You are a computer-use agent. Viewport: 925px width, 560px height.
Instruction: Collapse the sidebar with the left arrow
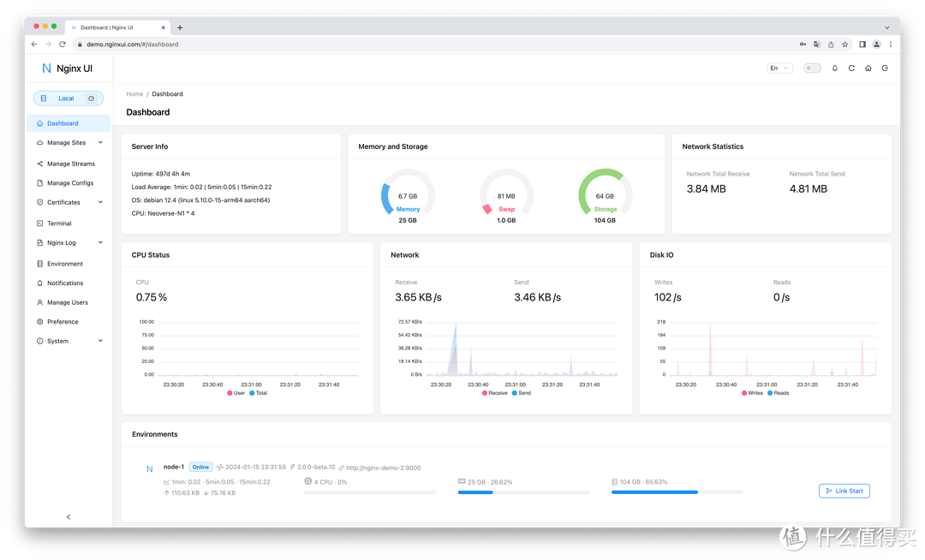click(69, 516)
